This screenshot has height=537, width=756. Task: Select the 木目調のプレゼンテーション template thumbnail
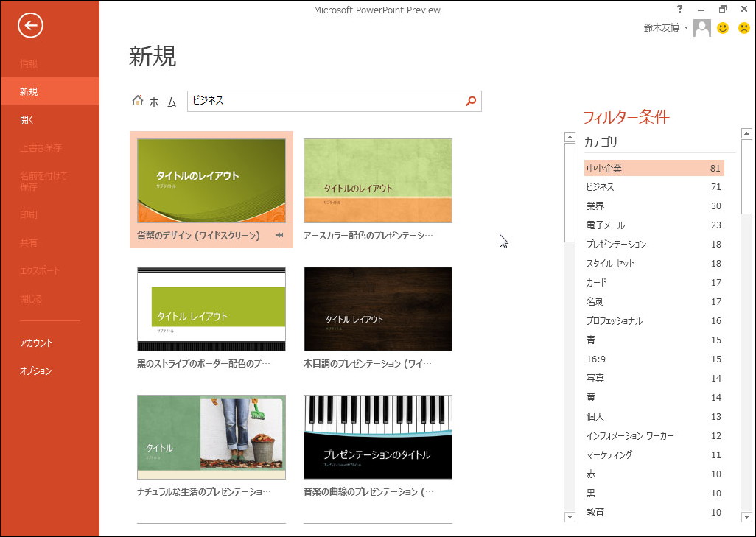pyautogui.click(x=377, y=309)
